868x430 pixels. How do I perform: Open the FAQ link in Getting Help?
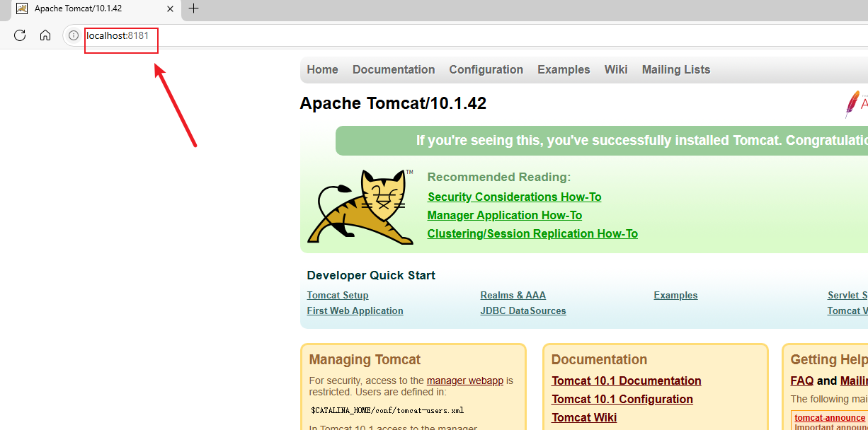click(802, 380)
